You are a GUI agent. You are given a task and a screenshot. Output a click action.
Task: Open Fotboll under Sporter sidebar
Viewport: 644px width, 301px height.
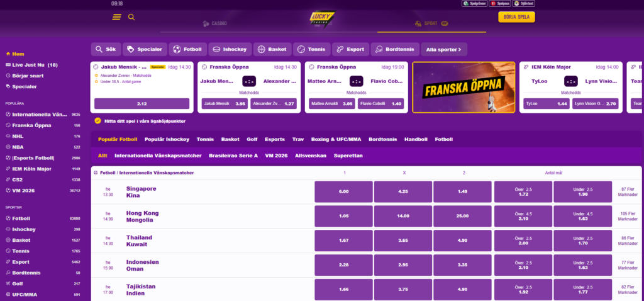[x=43, y=219]
